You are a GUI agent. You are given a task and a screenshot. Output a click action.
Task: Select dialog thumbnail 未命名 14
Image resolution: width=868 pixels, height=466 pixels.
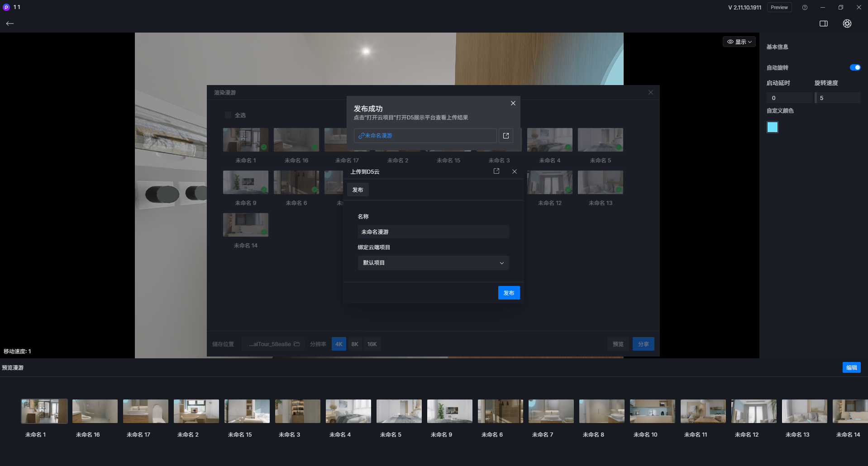246,225
